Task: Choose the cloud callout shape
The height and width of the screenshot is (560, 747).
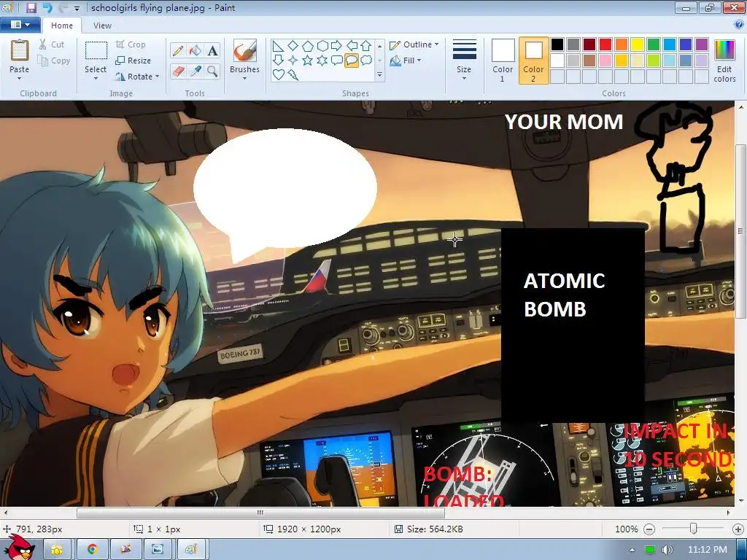Action: (x=366, y=60)
